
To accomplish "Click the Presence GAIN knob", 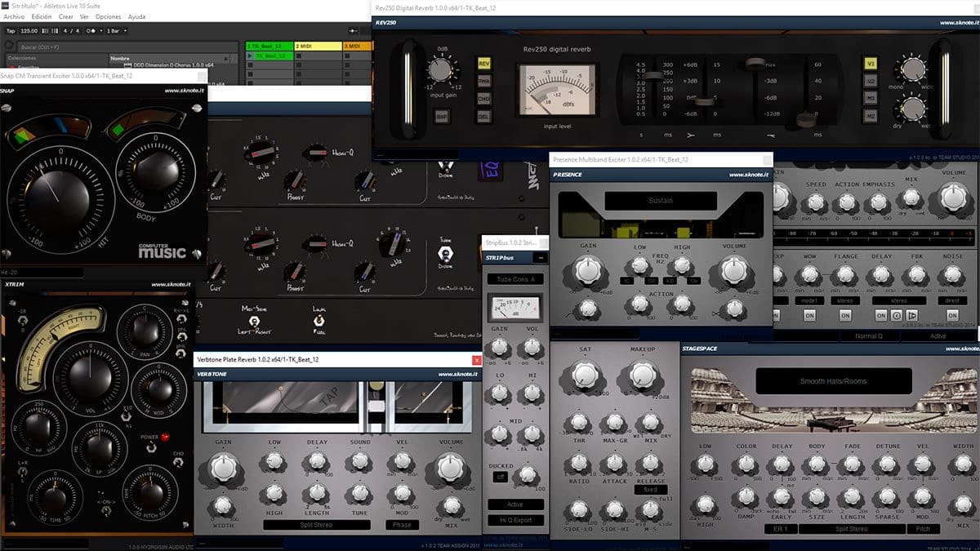I will coord(587,270).
